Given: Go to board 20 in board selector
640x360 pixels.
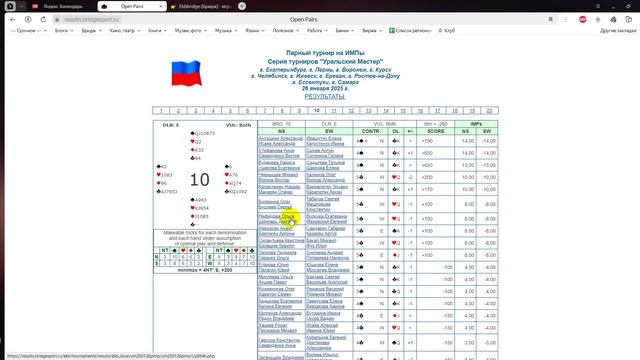Looking at the screenshot, I should coord(489,111).
